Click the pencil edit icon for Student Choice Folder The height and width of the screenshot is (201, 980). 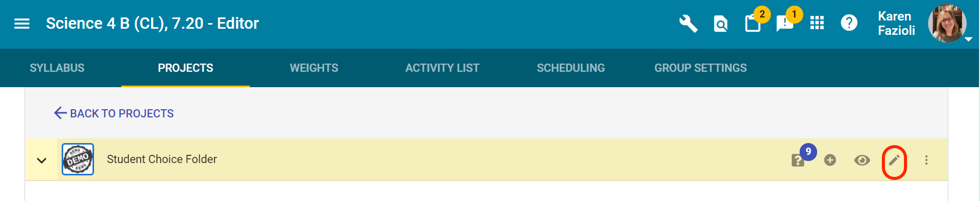click(894, 160)
